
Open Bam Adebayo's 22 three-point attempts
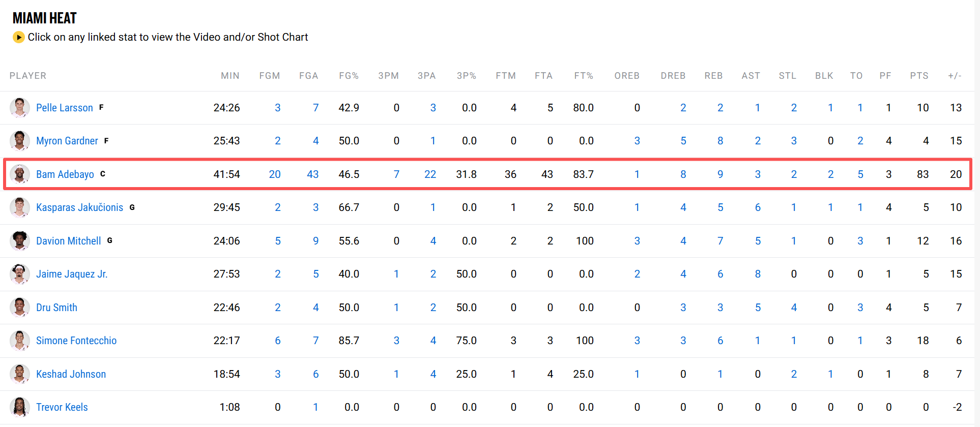click(430, 174)
